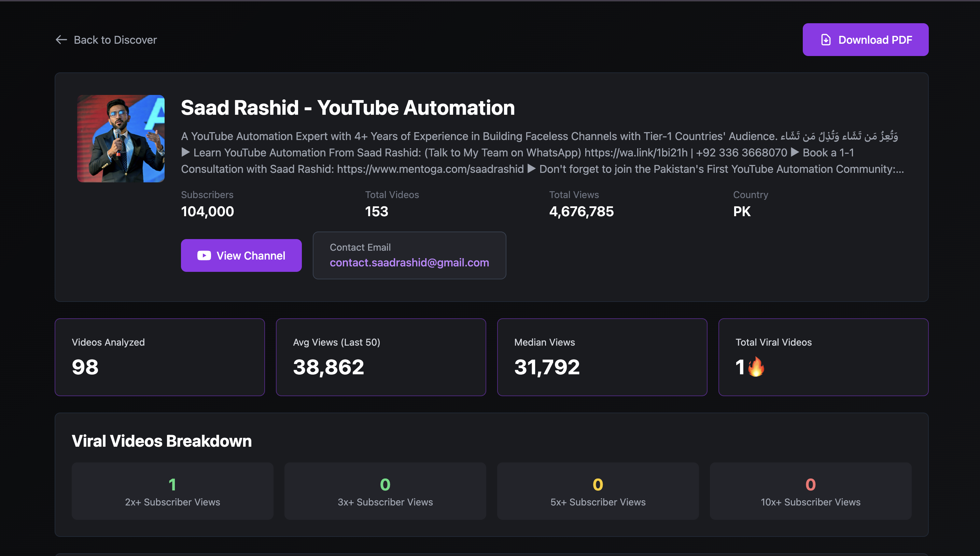
Task: Select the Median Views card
Action: point(602,357)
